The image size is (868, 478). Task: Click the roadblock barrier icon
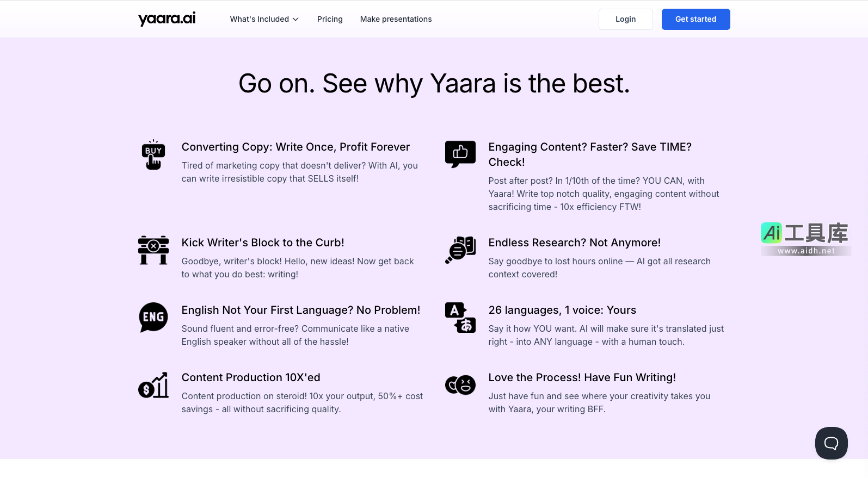pos(153,250)
